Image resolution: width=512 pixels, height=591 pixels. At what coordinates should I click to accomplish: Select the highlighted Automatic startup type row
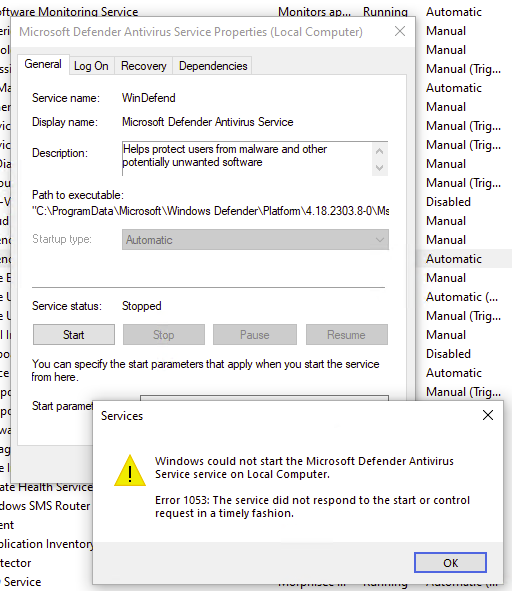click(x=464, y=259)
